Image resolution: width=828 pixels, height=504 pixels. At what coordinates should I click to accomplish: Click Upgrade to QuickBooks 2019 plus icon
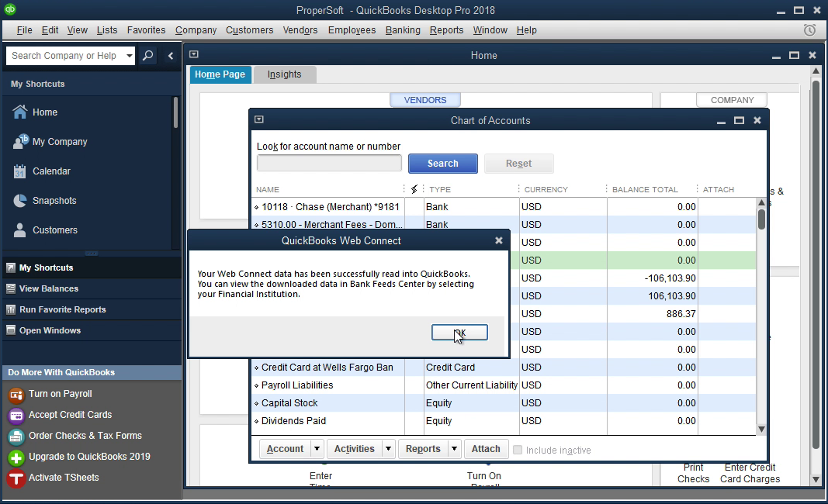click(x=16, y=457)
